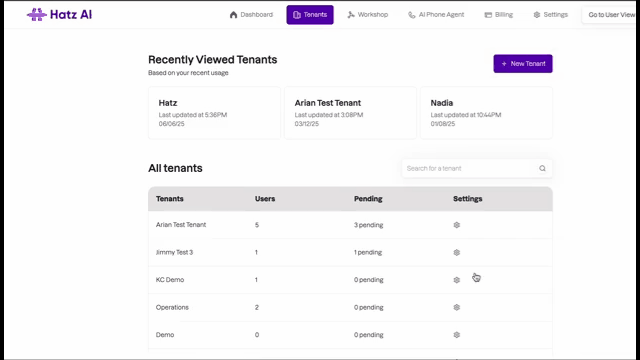
Task: Go to the Billing tab
Action: [498, 15]
